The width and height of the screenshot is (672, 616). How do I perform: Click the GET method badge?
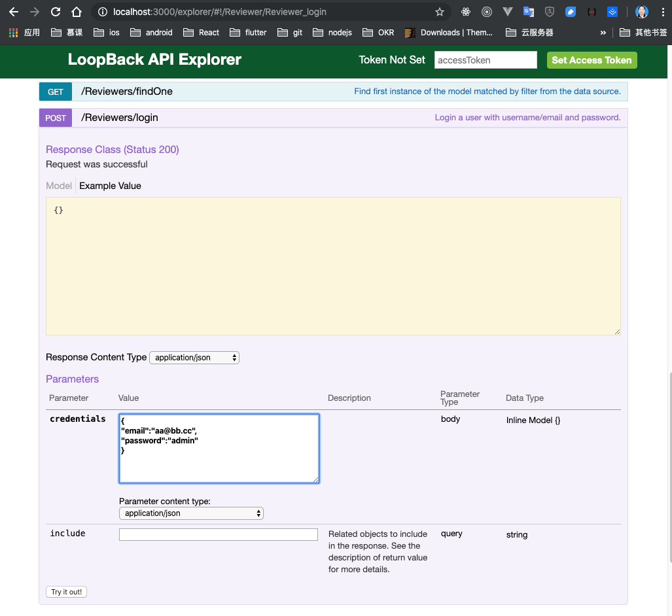click(x=55, y=92)
